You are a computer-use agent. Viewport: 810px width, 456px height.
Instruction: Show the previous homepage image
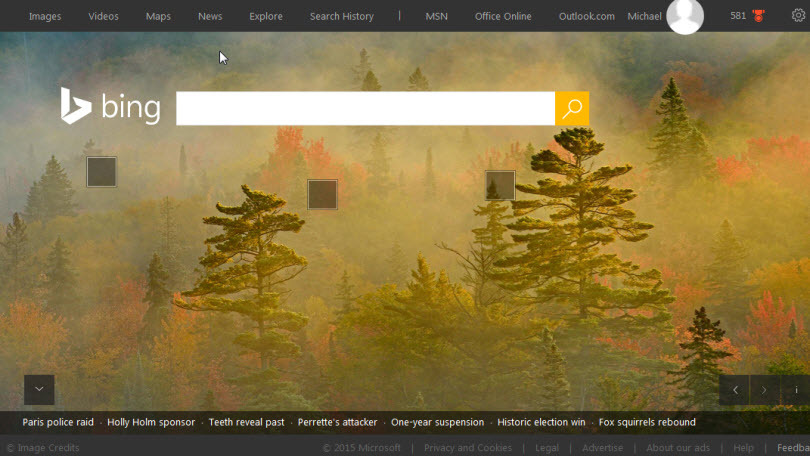pos(735,390)
